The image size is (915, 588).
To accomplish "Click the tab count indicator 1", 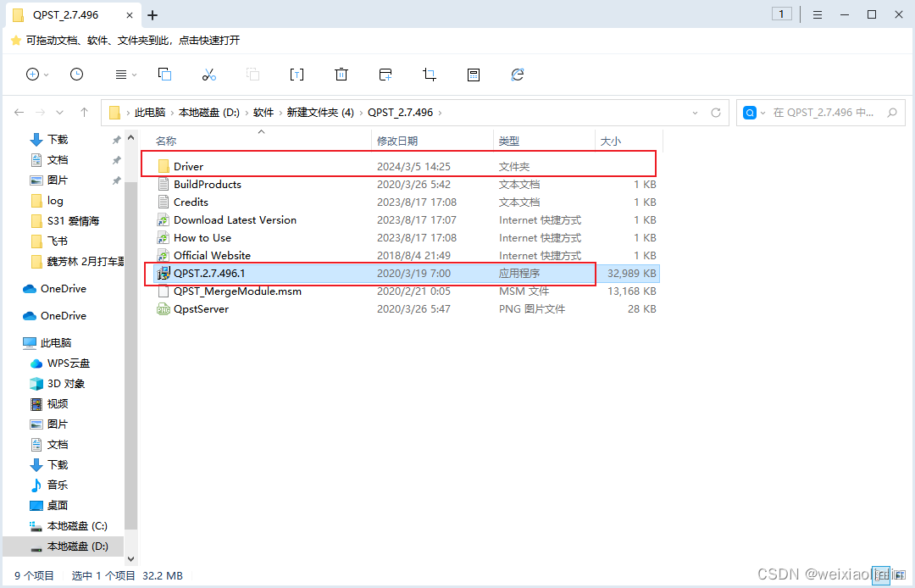I will (781, 14).
